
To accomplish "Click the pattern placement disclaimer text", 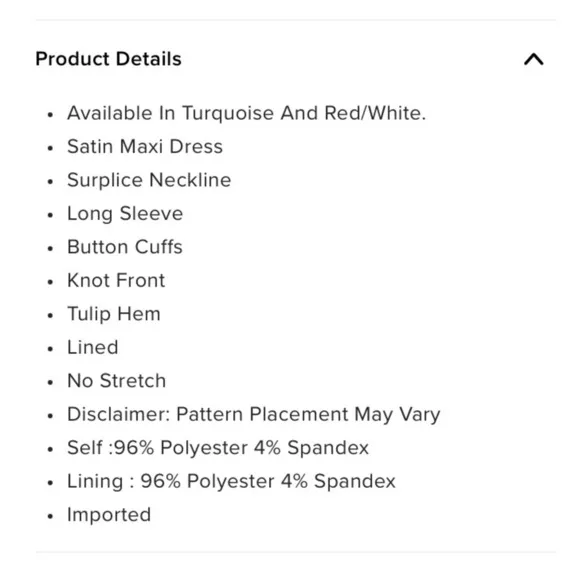I will [253, 414].
